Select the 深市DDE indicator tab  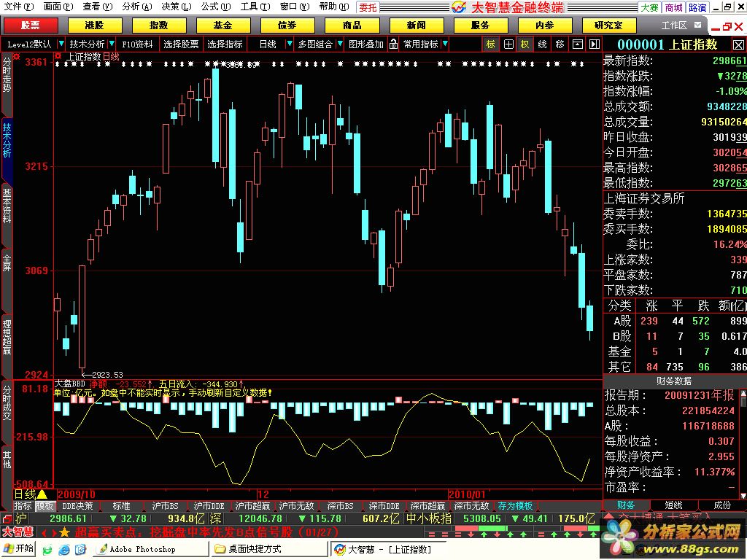384,506
